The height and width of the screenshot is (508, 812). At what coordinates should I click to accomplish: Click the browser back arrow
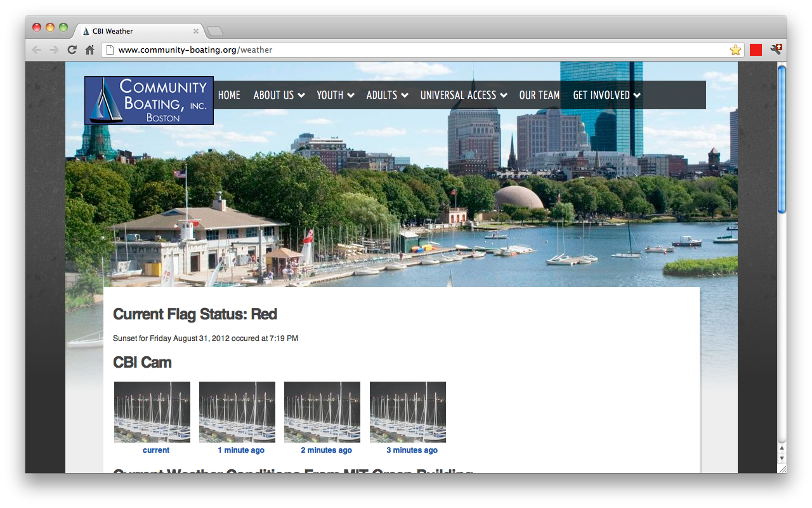[37, 50]
